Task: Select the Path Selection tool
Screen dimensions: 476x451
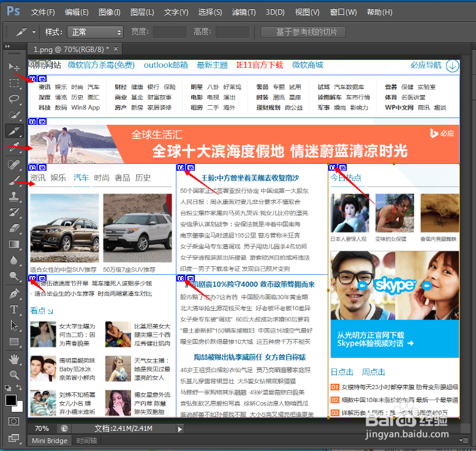Action: (x=14, y=326)
